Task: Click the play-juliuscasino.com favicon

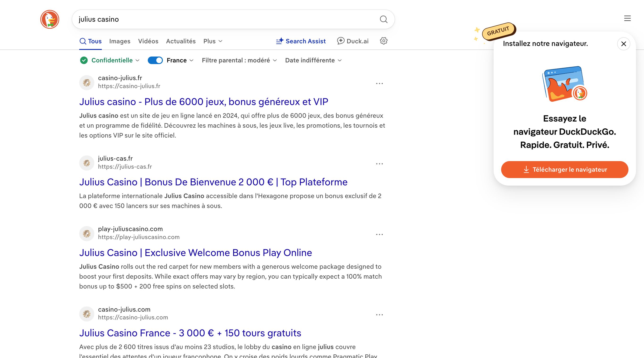Action: [x=87, y=234]
